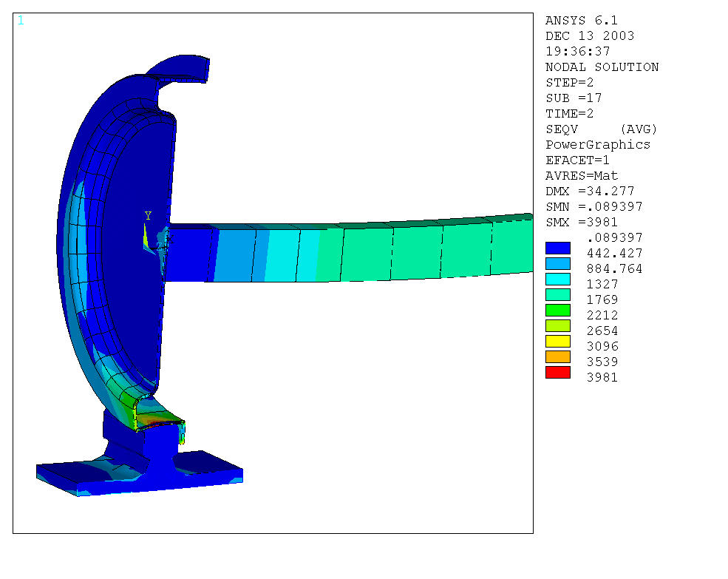Click the orange legend swatch
This screenshot has height=579, width=728.
[x=557, y=357]
